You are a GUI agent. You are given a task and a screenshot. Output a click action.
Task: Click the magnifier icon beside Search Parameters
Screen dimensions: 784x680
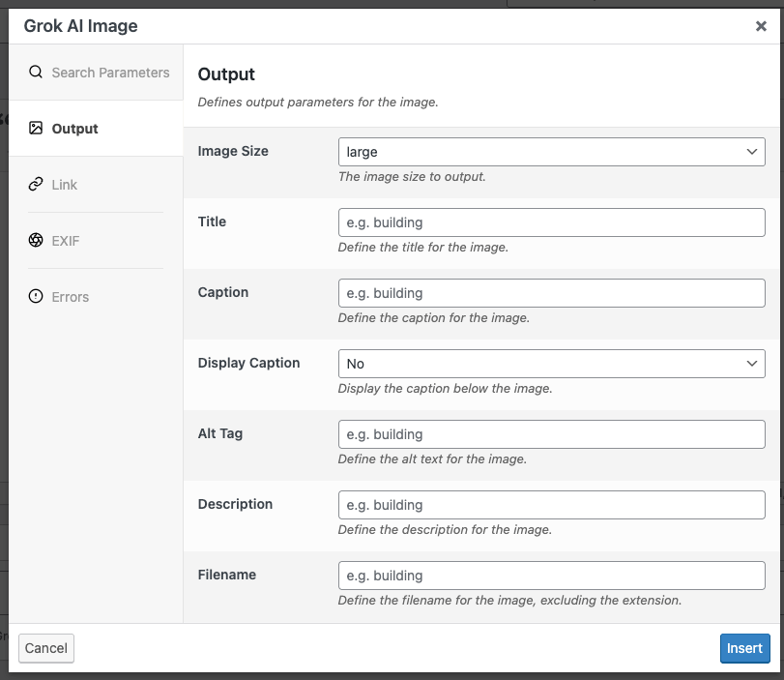36,72
